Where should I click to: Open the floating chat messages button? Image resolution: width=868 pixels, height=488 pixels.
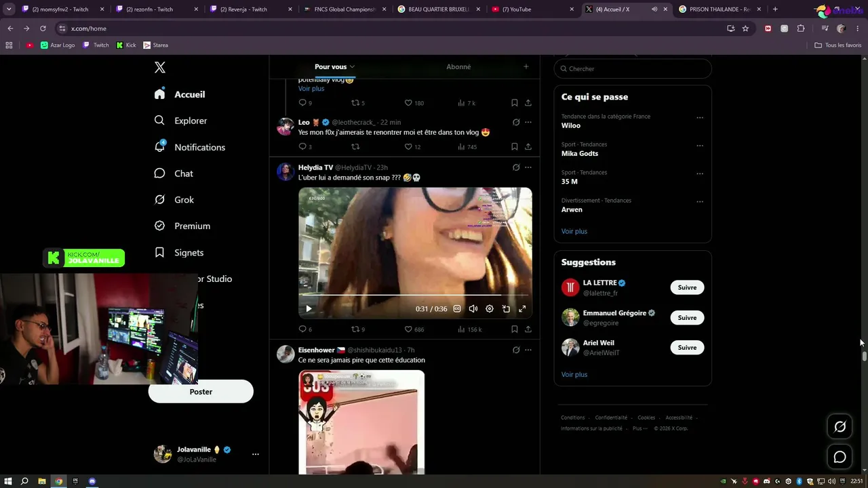[840, 457]
